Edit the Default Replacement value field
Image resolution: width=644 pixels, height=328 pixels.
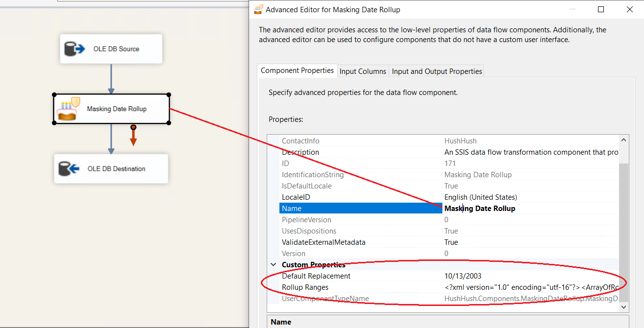tap(529, 276)
